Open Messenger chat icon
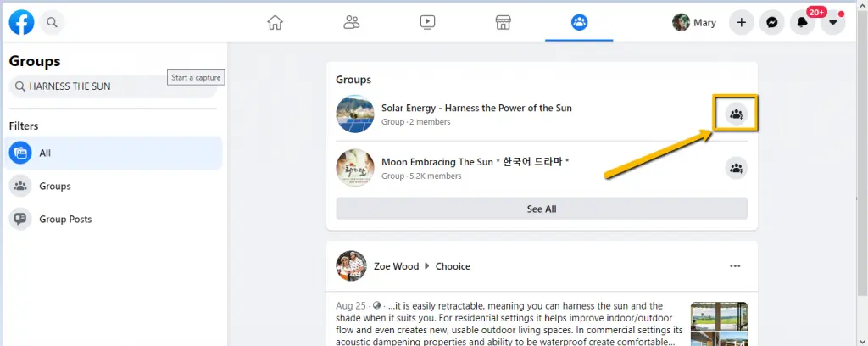Viewport: 868px width, 346px height. [771, 23]
